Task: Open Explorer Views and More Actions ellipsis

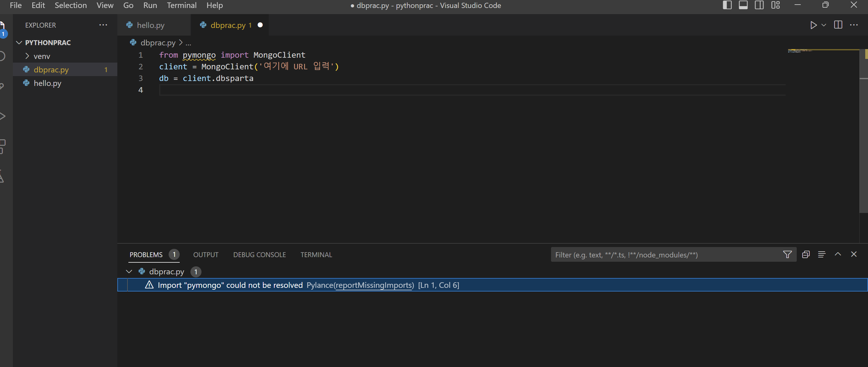Action: click(103, 25)
